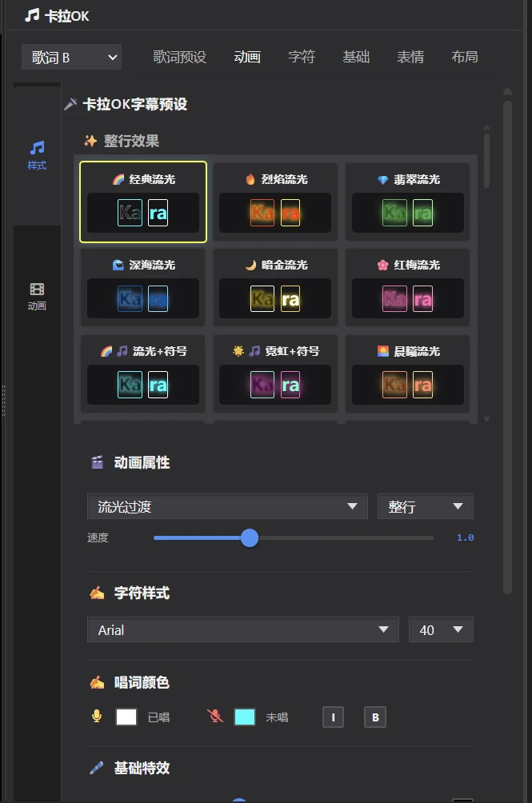Click the wave icon in 深海流光
Screen dimensions: 532x803
118,265
